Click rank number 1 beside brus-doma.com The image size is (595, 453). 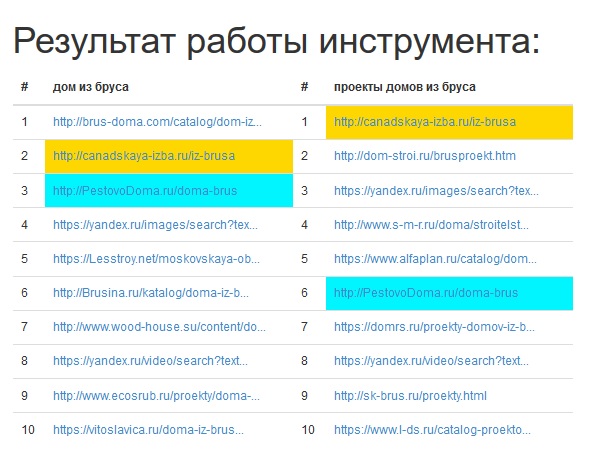[25, 122]
